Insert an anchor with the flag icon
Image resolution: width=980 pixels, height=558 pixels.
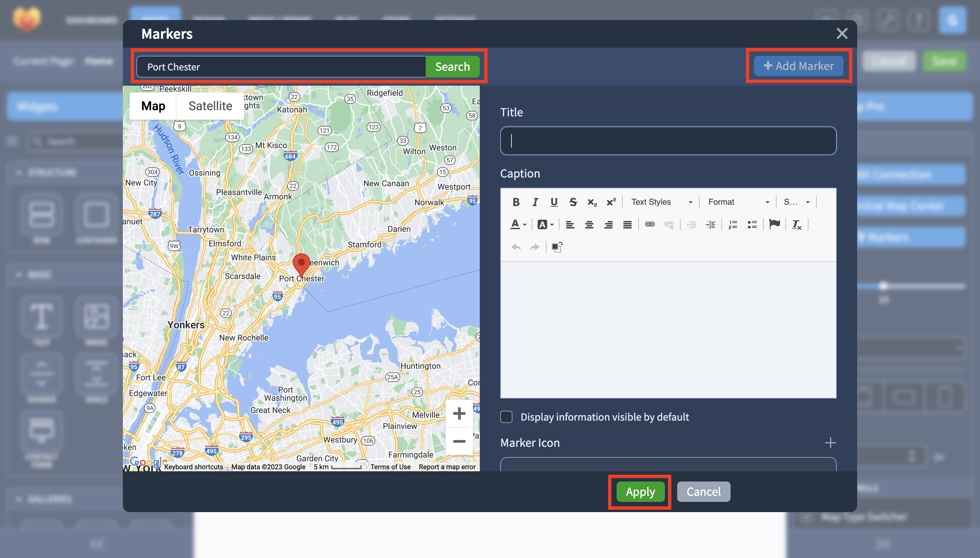tap(774, 224)
